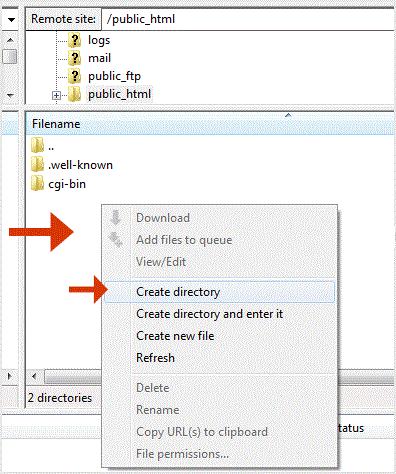Click the logs folder unknown-status icon
Viewport: 396px width, 474px height.
pyautogui.click(x=74, y=40)
